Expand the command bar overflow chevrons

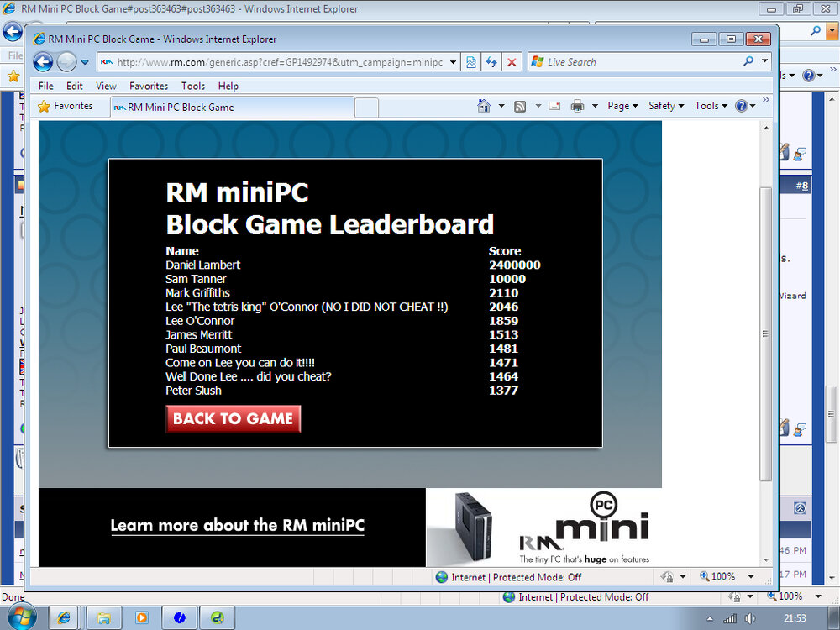pyautogui.click(x=766, y=100)
